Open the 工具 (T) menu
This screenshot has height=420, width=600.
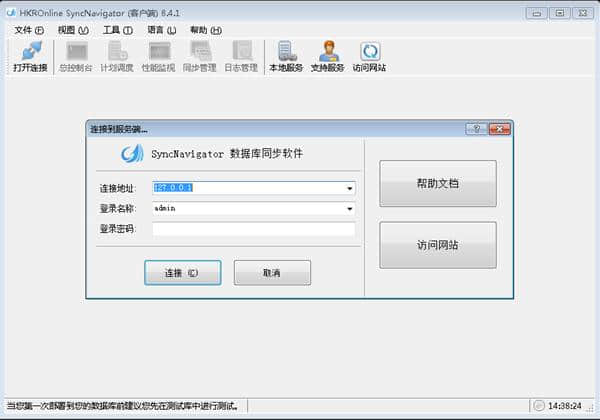tap(118, 30)
